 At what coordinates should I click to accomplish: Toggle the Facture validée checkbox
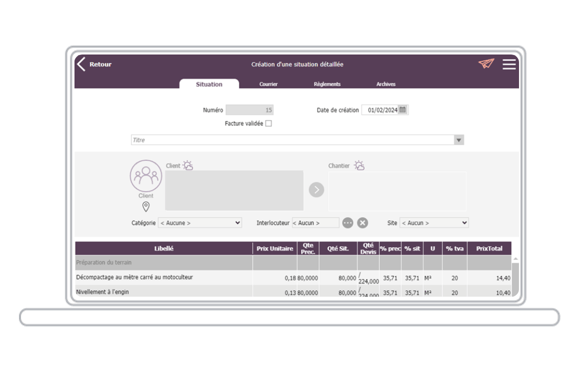[269, 124]
